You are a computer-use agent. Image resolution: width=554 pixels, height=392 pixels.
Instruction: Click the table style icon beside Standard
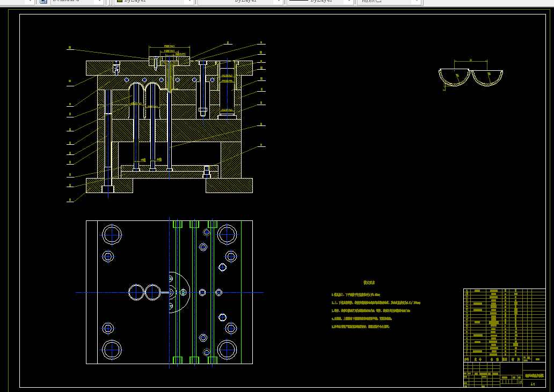point(43,1)
